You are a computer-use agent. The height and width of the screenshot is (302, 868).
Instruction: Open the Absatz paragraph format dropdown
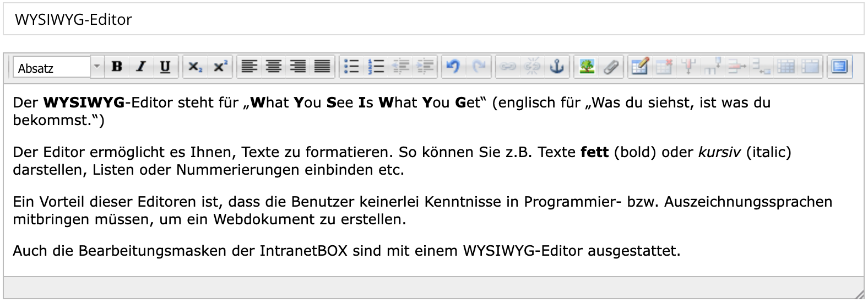tap(58, 67)
